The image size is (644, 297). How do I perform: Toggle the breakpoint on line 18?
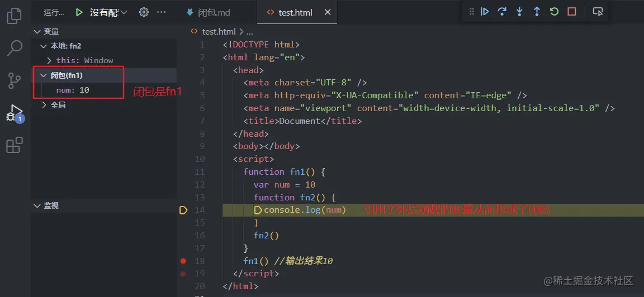[183, 261]
